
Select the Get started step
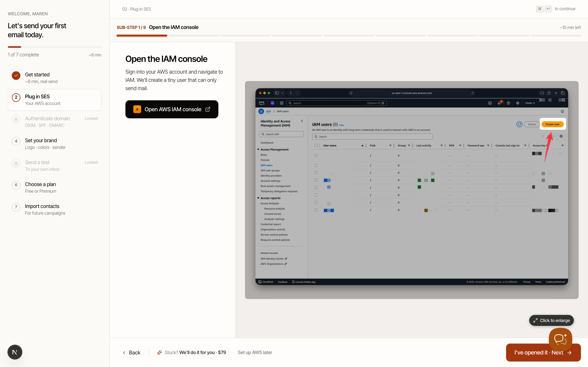(x=54, y=78)
